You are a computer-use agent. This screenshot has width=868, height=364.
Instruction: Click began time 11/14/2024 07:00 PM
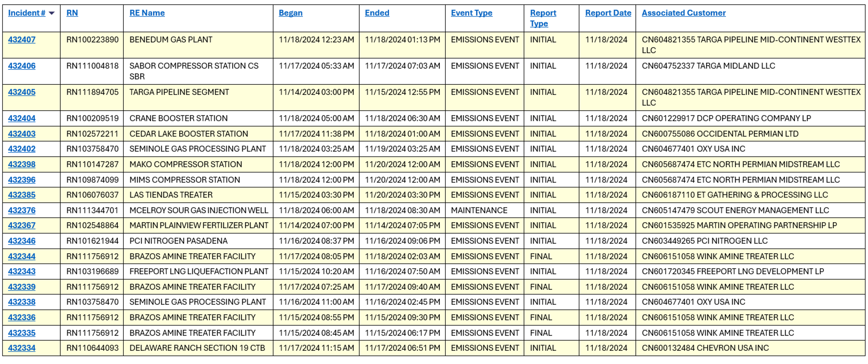click(316, 225)
